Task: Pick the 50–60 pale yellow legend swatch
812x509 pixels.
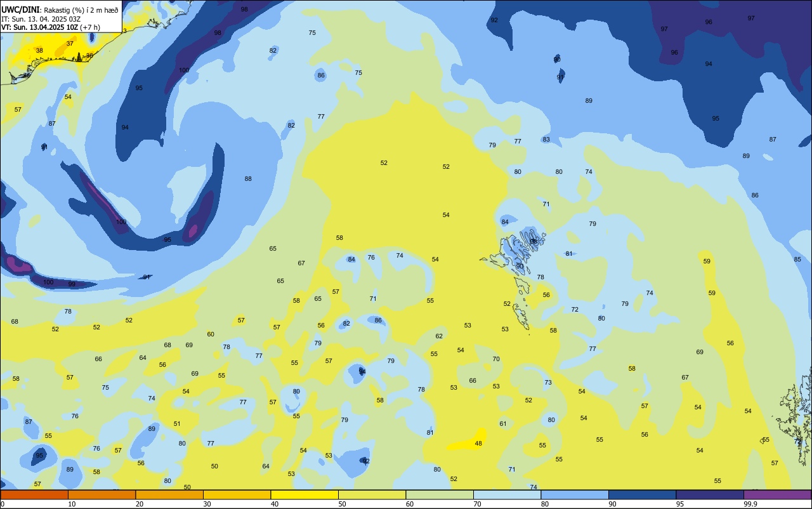Action: pos(372,494)
